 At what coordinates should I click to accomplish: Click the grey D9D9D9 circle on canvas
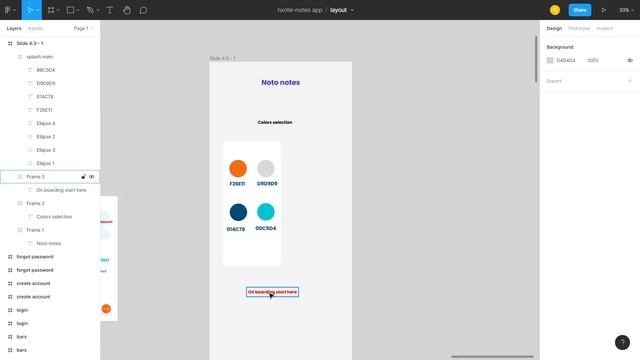[266, 169]
